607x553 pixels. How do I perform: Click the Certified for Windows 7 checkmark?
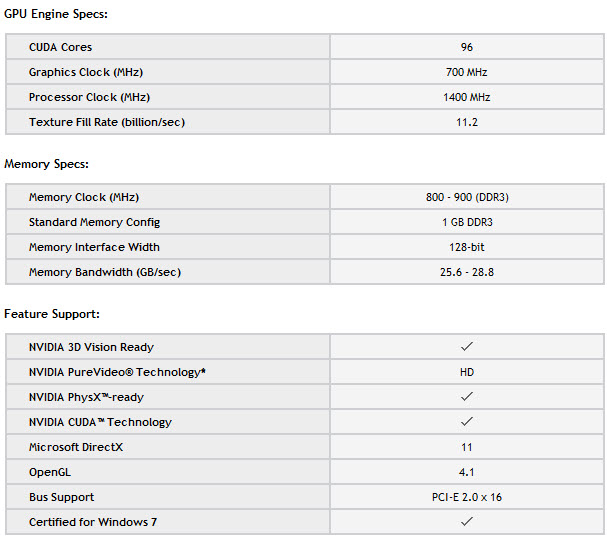(x=467, y=522)
